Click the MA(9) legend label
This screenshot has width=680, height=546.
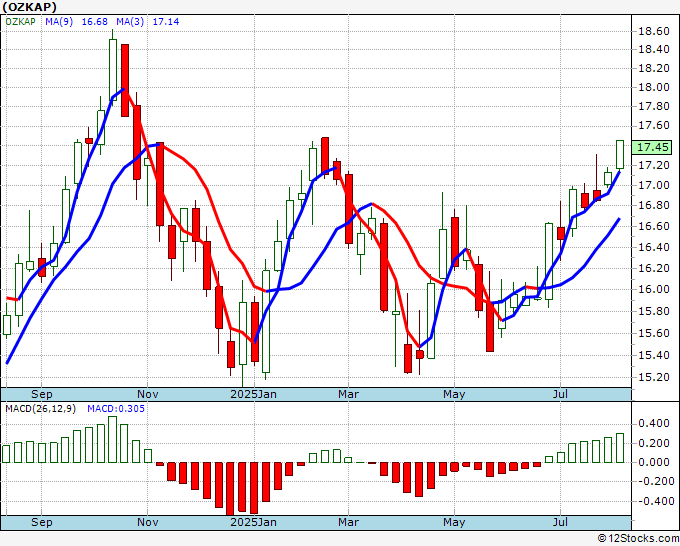click(59, 22)
